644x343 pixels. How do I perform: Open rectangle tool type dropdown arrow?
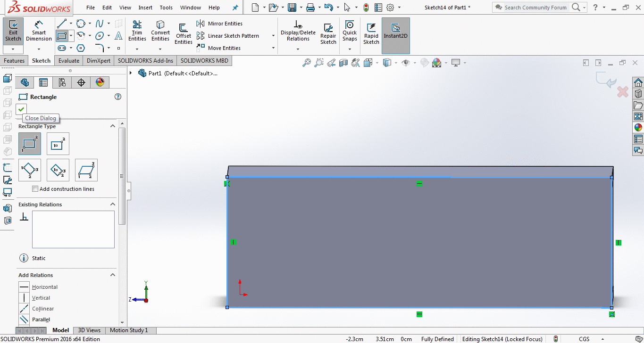point(71,36)
